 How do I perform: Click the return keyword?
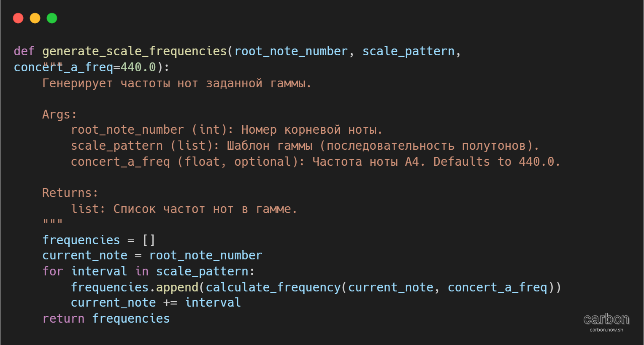(x=63, y=318)
